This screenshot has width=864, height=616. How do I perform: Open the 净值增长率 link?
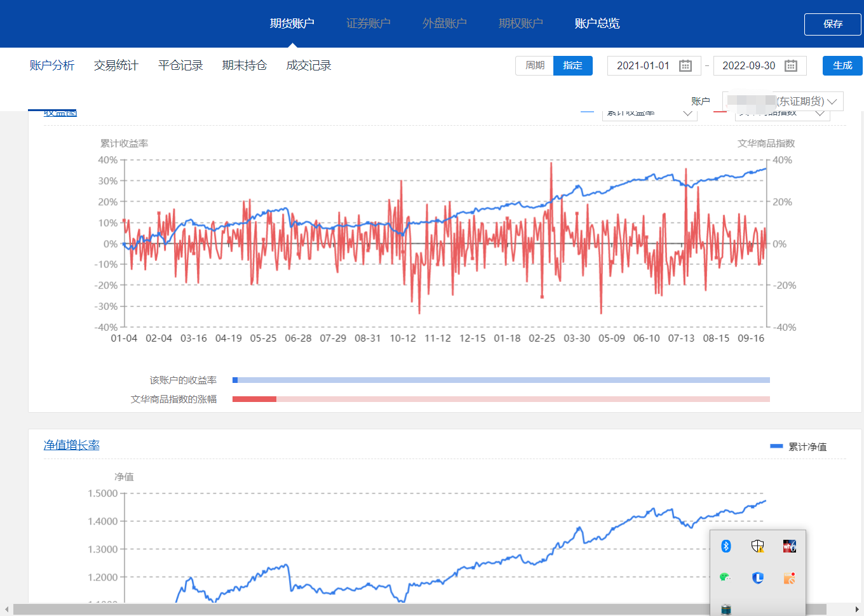tap(72, 445)
